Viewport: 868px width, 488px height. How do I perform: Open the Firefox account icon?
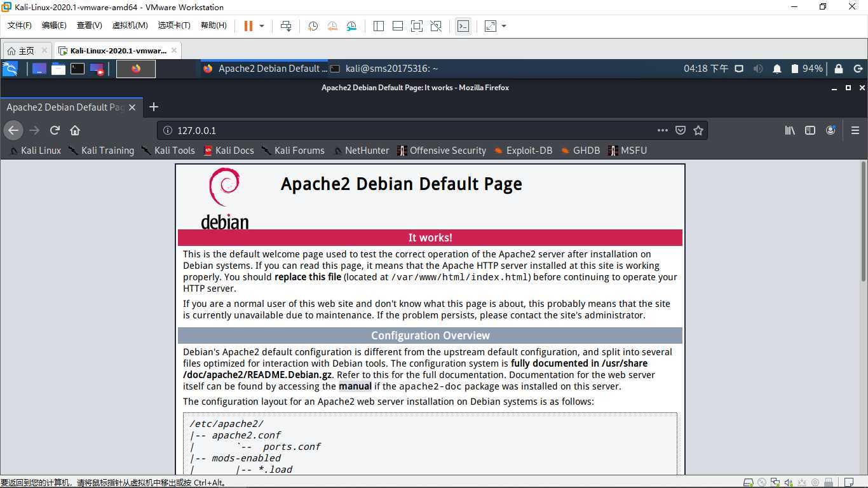[831, 130]
